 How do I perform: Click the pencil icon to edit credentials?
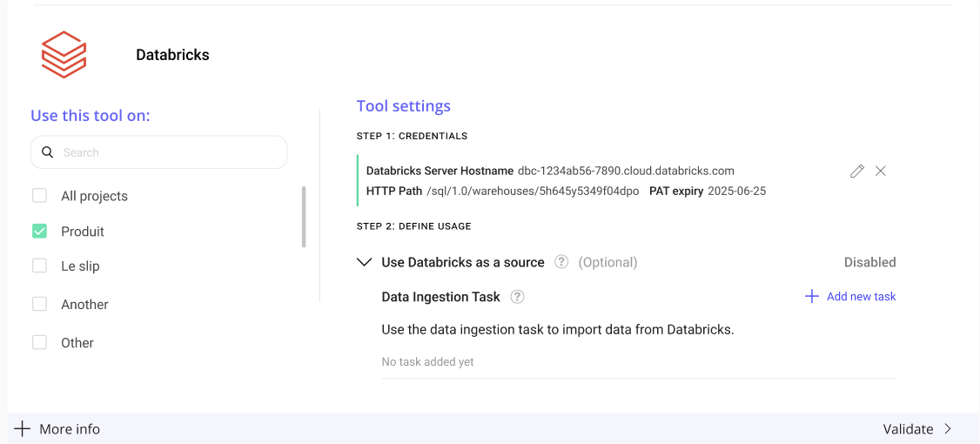tap(857, 171)
